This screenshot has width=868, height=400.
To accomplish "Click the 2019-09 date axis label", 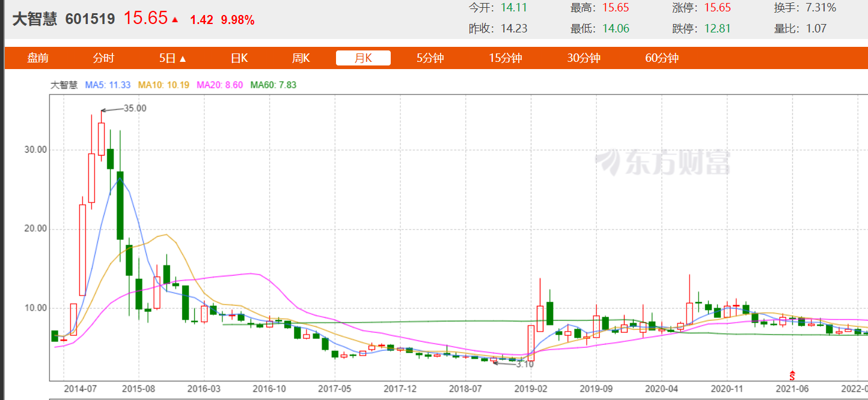I will click(x=596, y=389).
